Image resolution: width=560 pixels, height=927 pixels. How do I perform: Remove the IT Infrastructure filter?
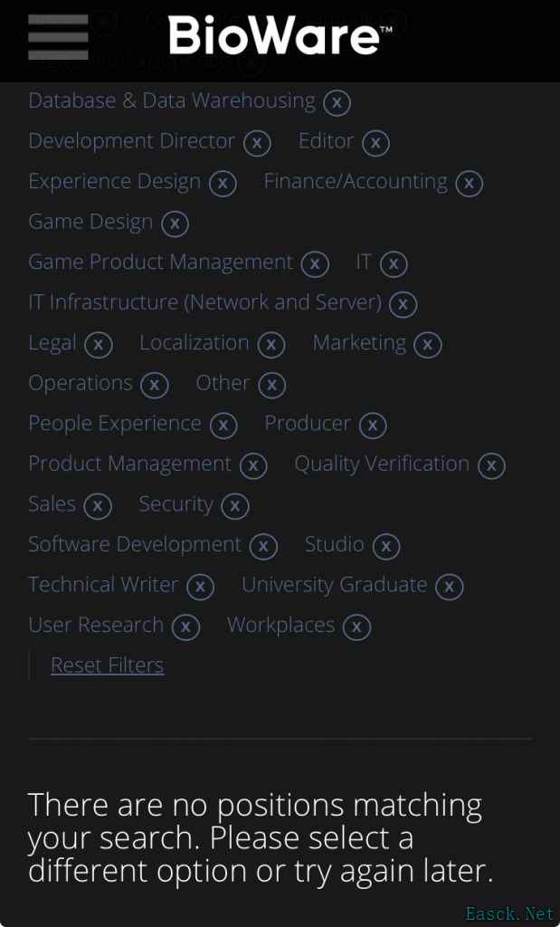[x=403, y=304]
